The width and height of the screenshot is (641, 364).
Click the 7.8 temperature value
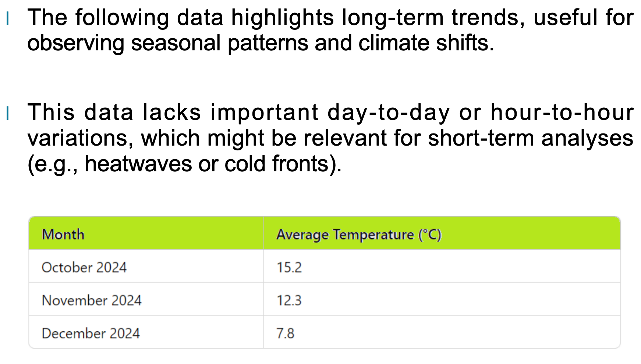click(x=285, y=333)
